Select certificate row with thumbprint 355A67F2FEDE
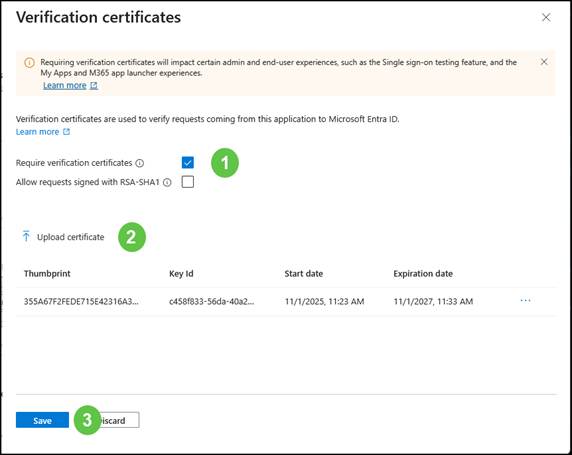The width and height of the screenshot is (572, 455). pyautogui.click(x=286, y=301)
